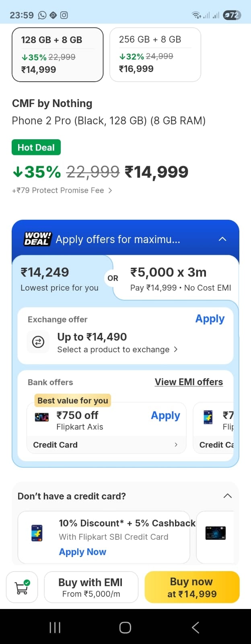Collapse the Apply offers section
The width and height of the screenshot is (251, 644).
coord(222,239)
